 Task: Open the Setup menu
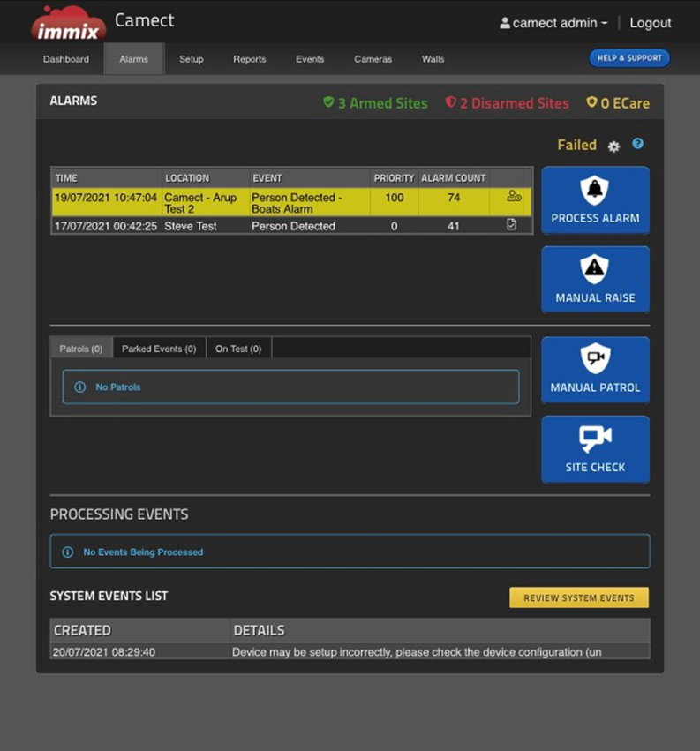pos(192,59)
